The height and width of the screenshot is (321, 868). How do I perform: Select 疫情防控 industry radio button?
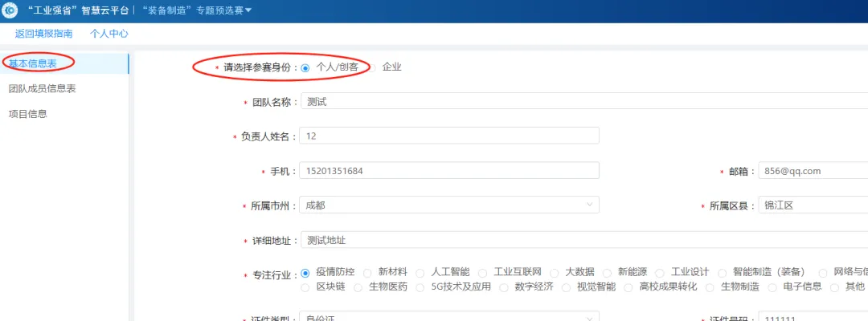coord(305,273)
